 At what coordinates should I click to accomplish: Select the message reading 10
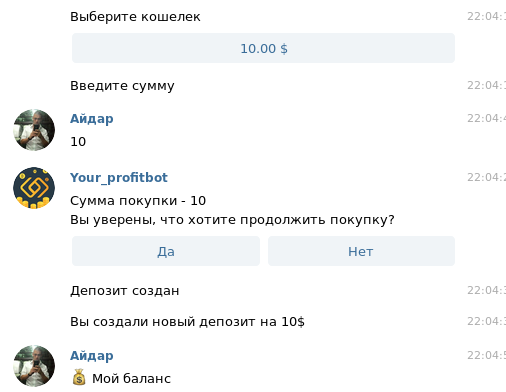click(78, 142)
